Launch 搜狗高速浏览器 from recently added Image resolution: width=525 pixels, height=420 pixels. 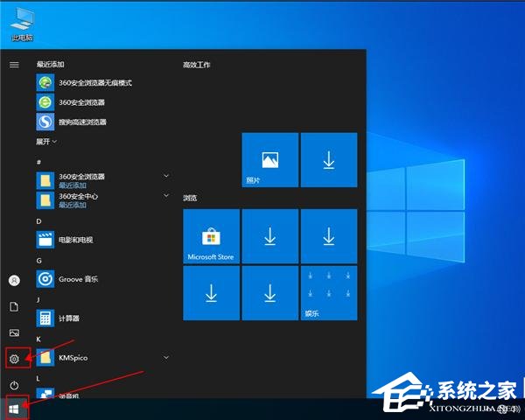[x=83, y=122]
